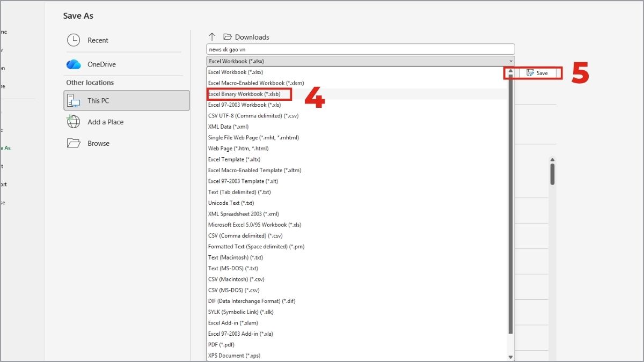Pick Excel 97-2003 Template (*.xlt)
644x362 pixels.
(357, 181)
